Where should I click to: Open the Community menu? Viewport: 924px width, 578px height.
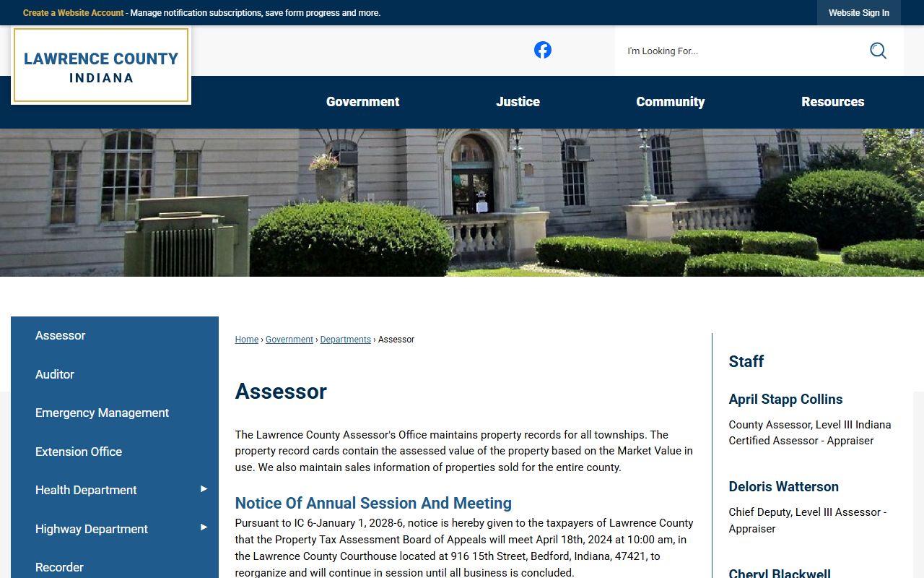tap(670, 102)
